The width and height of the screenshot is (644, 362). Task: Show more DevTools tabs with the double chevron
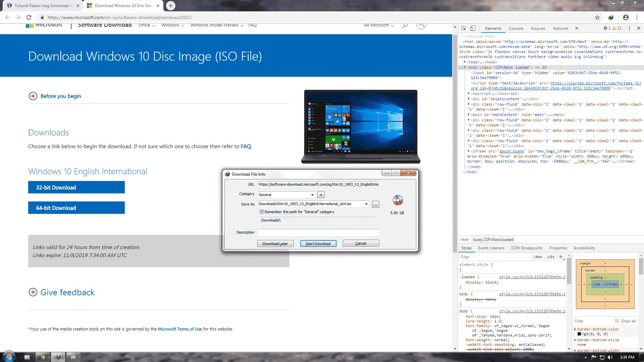click(x=577, y=28)
